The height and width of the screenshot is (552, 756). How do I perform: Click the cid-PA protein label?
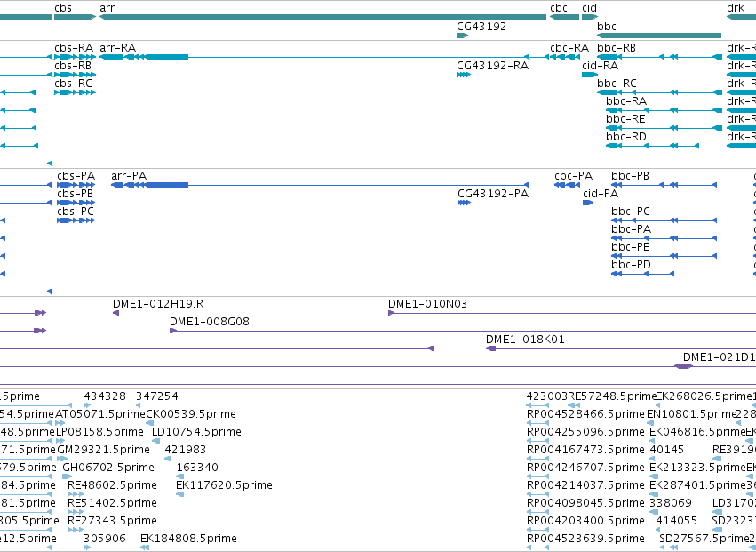601,194
